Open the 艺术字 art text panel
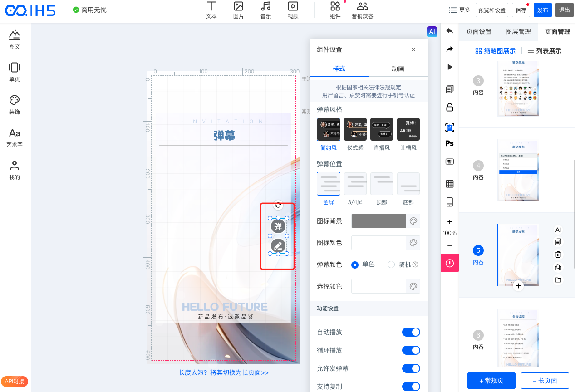The width and height of the screenshot is (575, 392). [15, 138]
